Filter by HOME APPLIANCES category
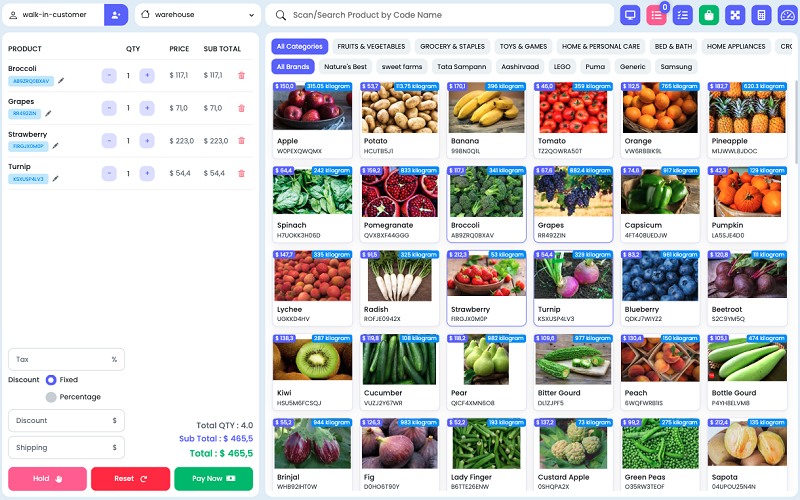 pos(736,46)
